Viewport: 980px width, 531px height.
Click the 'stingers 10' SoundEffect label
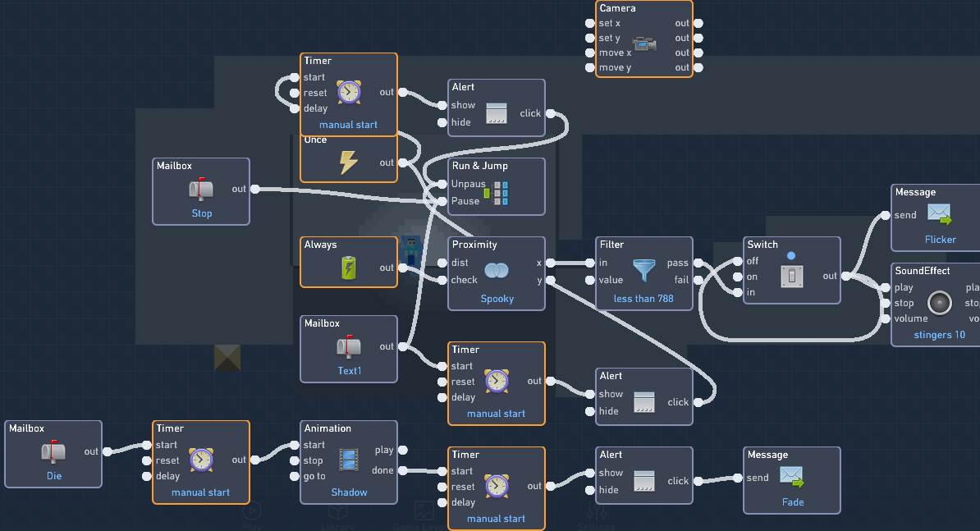(x=939, y=335)
